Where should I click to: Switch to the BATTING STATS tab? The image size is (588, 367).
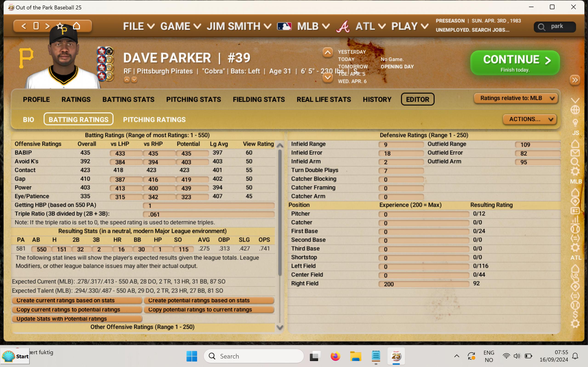coord(128,99)
